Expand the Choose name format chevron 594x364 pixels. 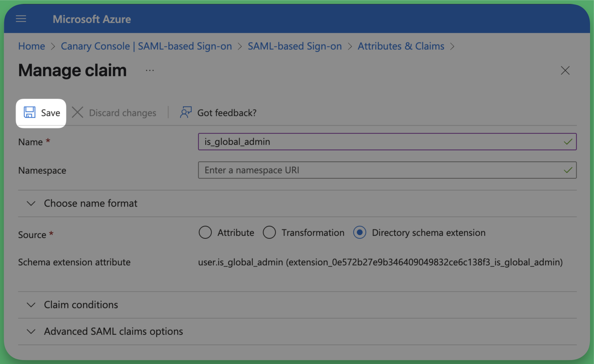tap(31, 204)
